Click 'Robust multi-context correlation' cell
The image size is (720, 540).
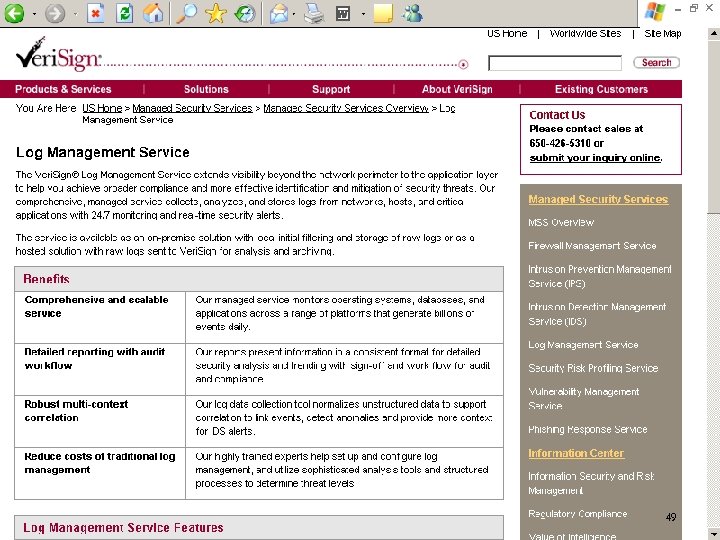(x=100, y=422)
